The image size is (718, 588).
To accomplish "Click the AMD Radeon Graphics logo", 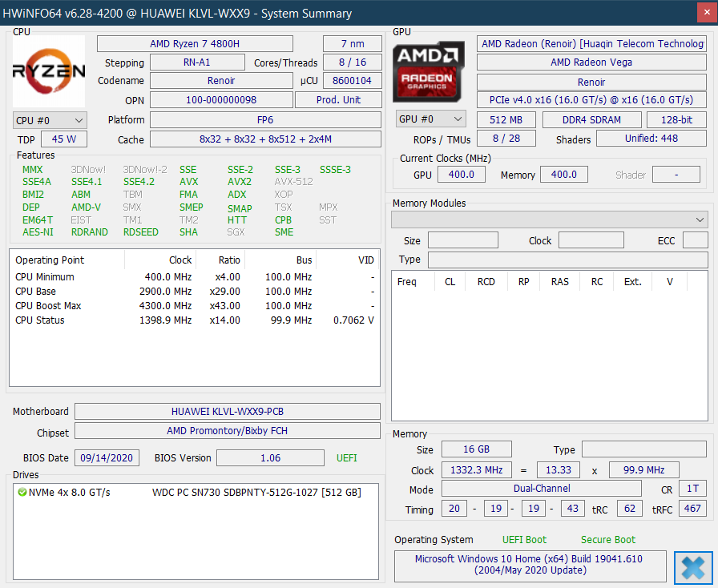I will tap(429, 72).
